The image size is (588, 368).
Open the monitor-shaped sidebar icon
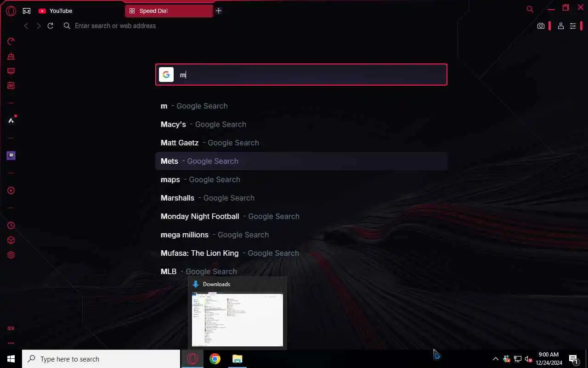pos(11,71)
